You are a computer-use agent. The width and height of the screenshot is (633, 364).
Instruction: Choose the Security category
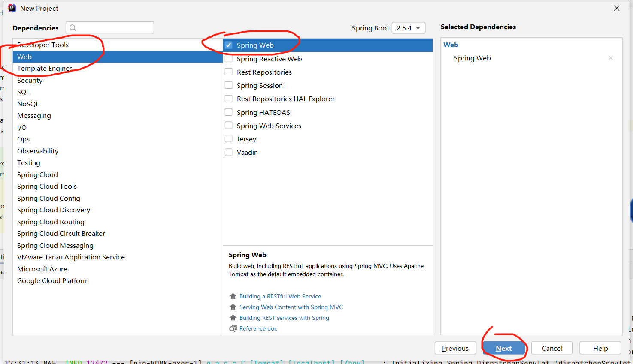click(x=118, y=80)
